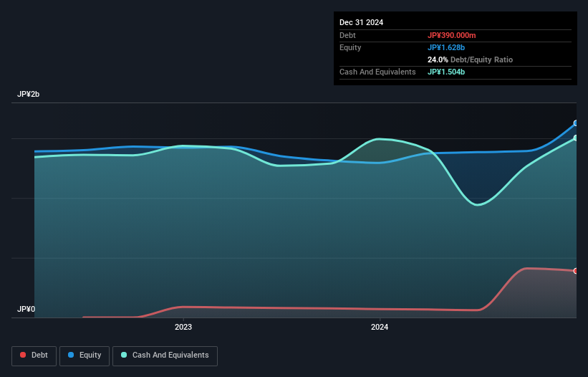The width and height of the screenshot is (588, 377).
Task: Click the 24.0% Debt/Equity Ratio text
Action: pyautogui.click(x=470, y=59)
